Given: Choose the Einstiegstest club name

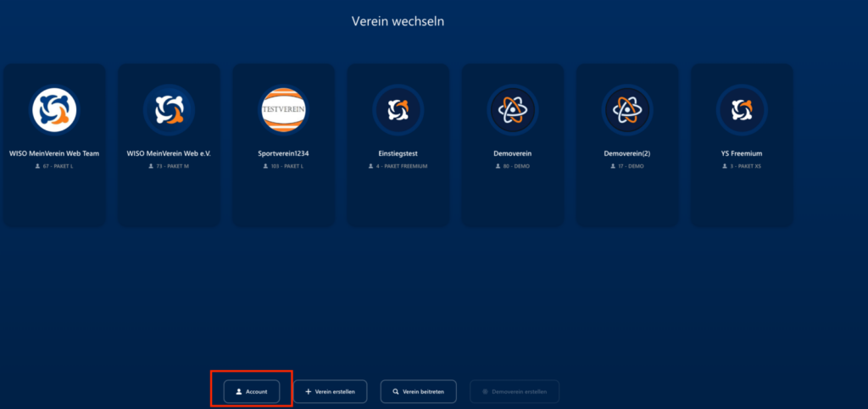Looking at the screenshot, I should tap(398, 153).
